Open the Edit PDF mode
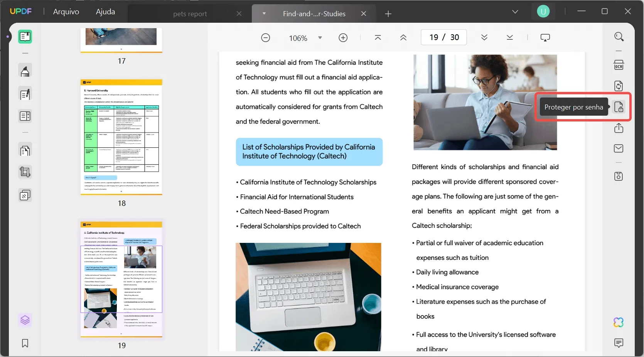This screenshot has width=644, height=357. pyautogui.click(x=25, y=94)
